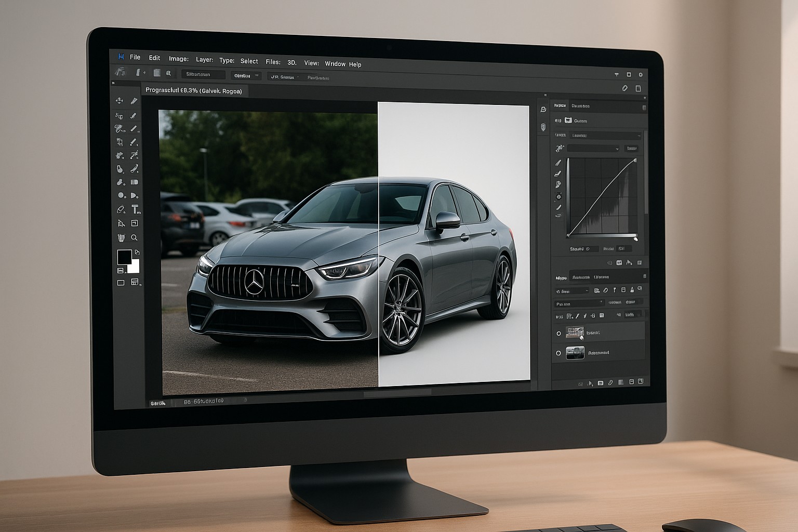
Task: Hide the top layer via its visibility circle
Action: tap(559, 333)
